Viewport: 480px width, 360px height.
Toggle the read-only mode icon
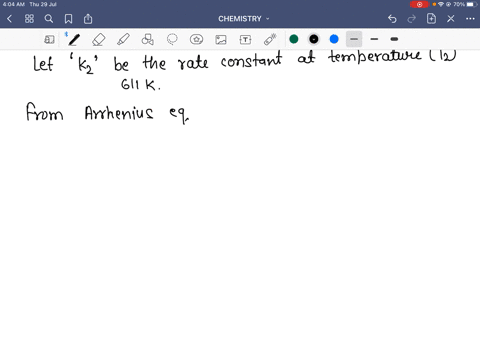(x=49, y=39)
